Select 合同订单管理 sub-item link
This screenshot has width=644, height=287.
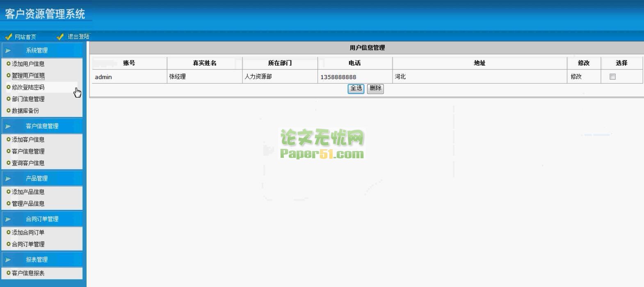point(28,244)
